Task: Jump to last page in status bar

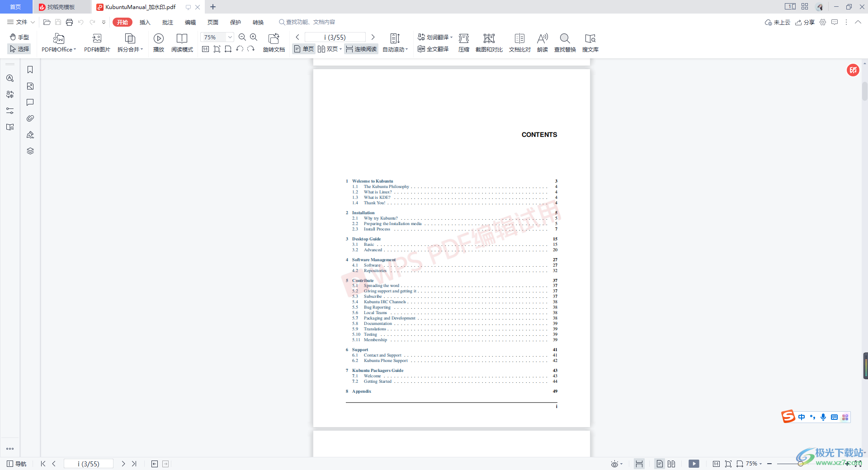Action: (134, 464)
